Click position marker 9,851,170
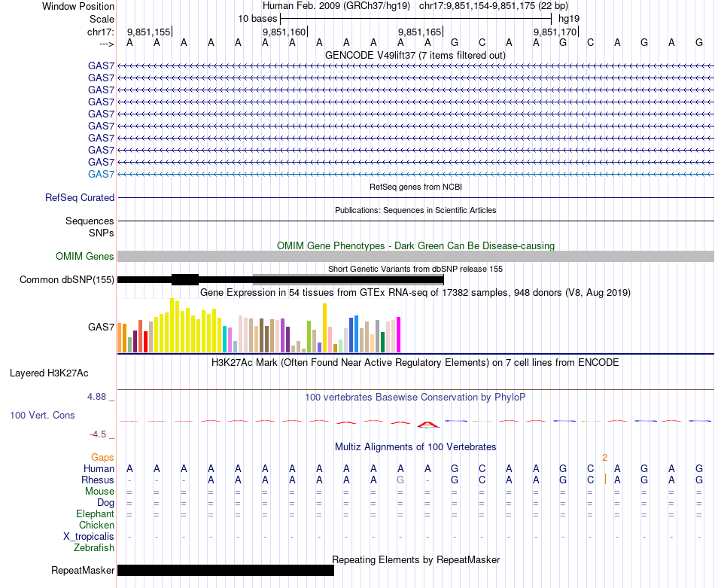 (555, 32)
